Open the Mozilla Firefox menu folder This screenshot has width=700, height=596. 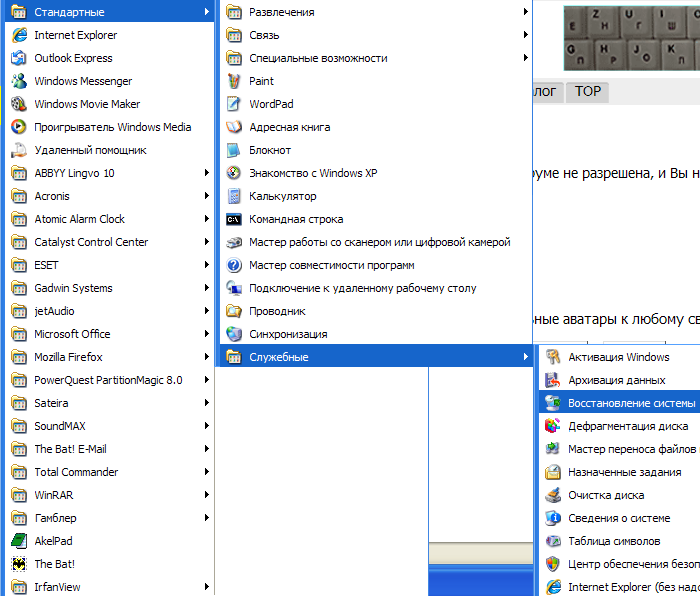[109, 357]
